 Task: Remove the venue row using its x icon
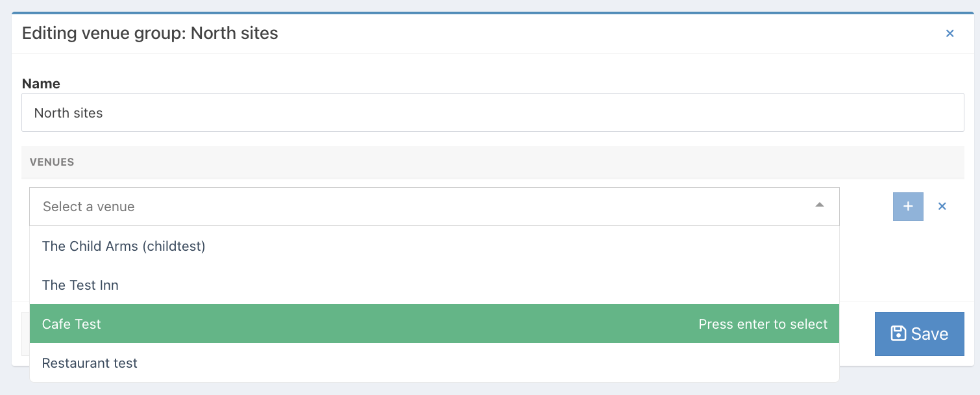pos(942,206)
